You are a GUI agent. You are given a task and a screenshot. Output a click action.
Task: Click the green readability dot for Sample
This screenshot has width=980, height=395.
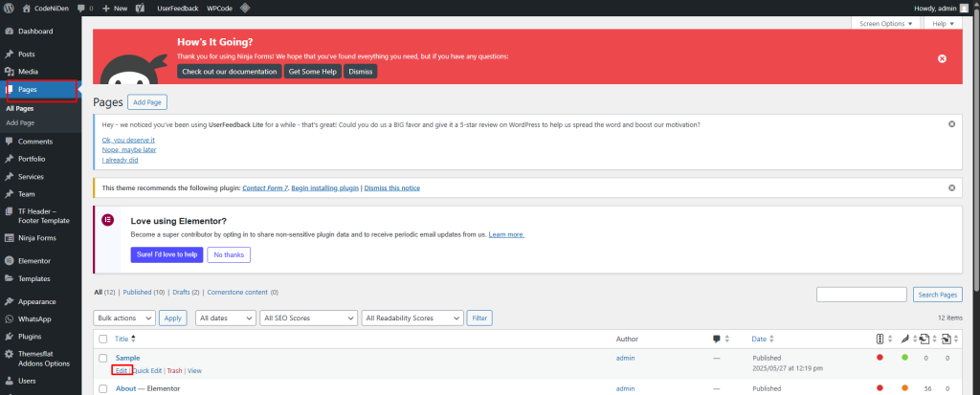904,358
